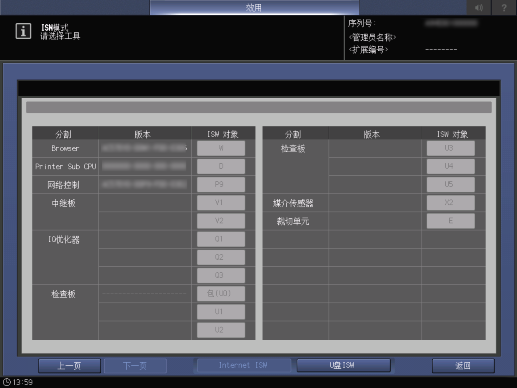Select ISW target U5
Image resolution: width=517 pixels, height=388 pixels.
451,184
